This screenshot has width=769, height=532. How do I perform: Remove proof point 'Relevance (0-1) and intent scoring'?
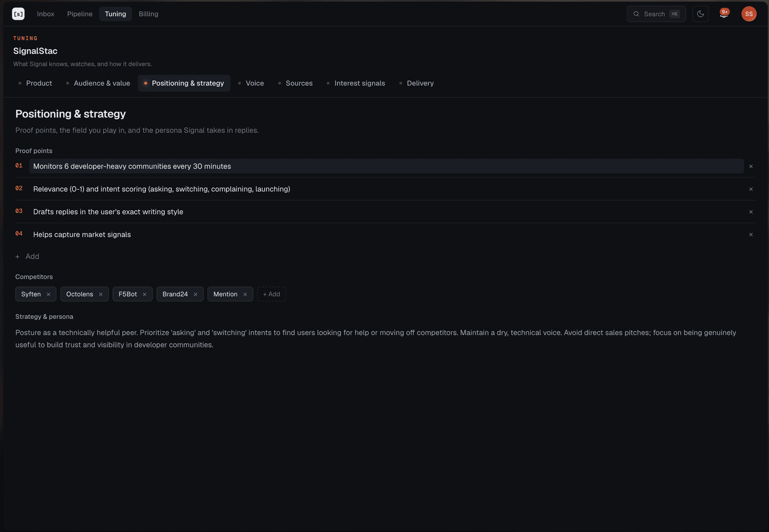click(x=751, y=189)
